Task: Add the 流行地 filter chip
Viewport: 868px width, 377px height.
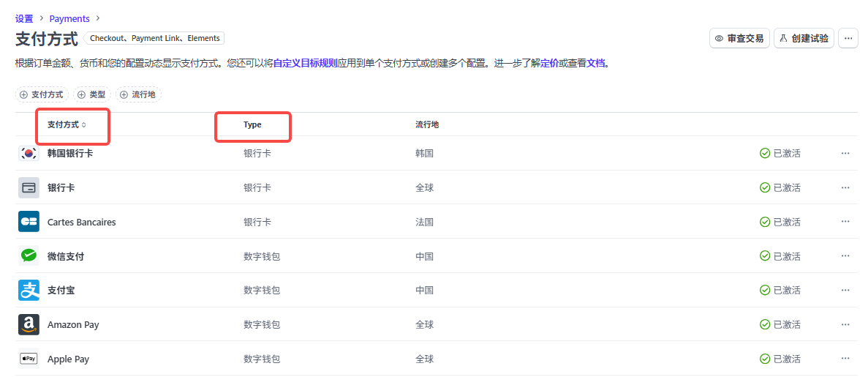Action: pos(138,94)
